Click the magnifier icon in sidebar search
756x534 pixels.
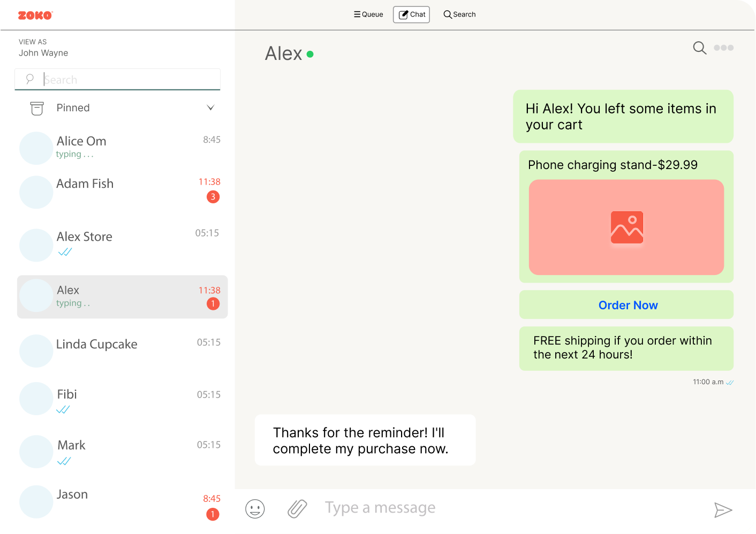click(30, 79)
